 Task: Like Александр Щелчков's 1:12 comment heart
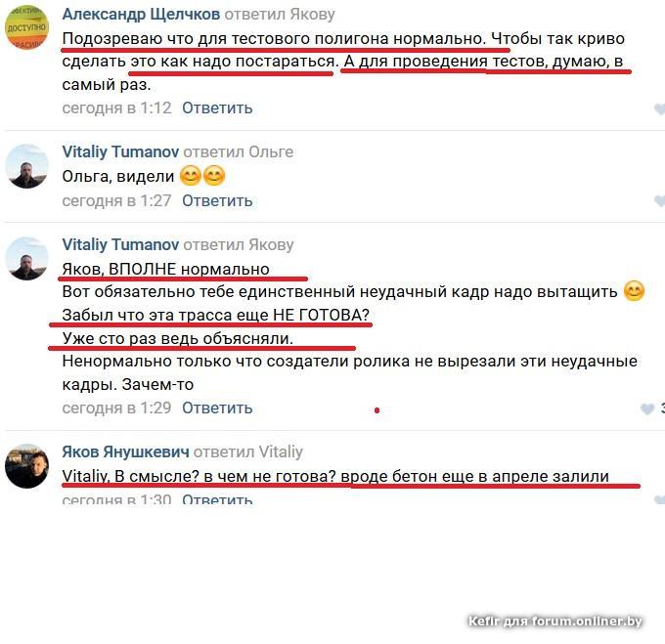click(x=659, y=108)
